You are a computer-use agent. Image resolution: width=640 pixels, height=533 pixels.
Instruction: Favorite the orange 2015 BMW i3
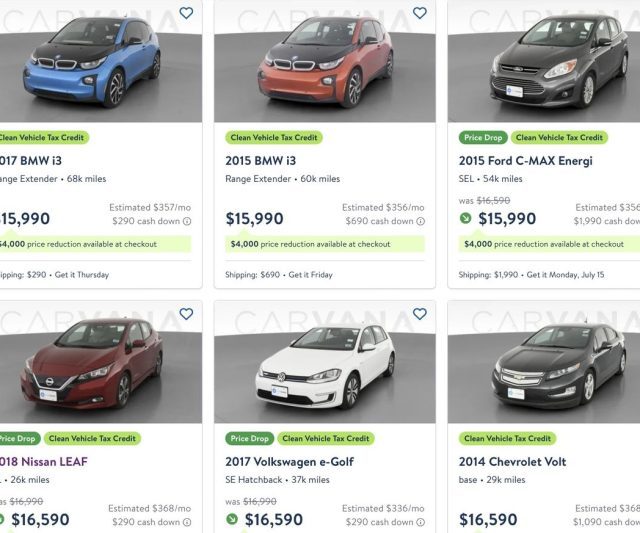pos(420,13)
